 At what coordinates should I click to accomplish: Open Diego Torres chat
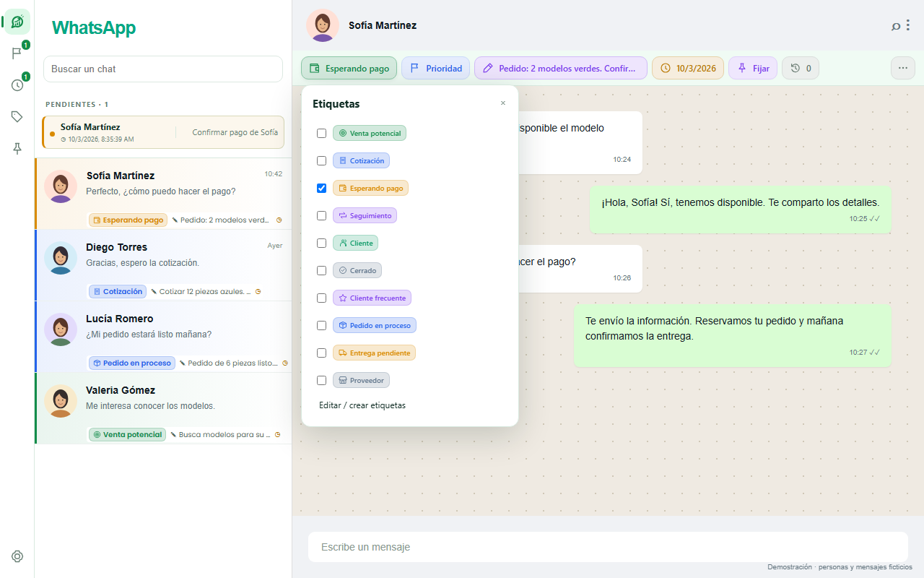coord(163,265)
